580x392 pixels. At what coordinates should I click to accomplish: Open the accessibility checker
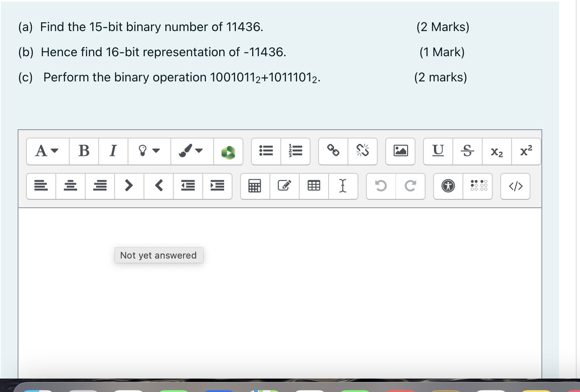pyautogui.click(x=448, y=186)
